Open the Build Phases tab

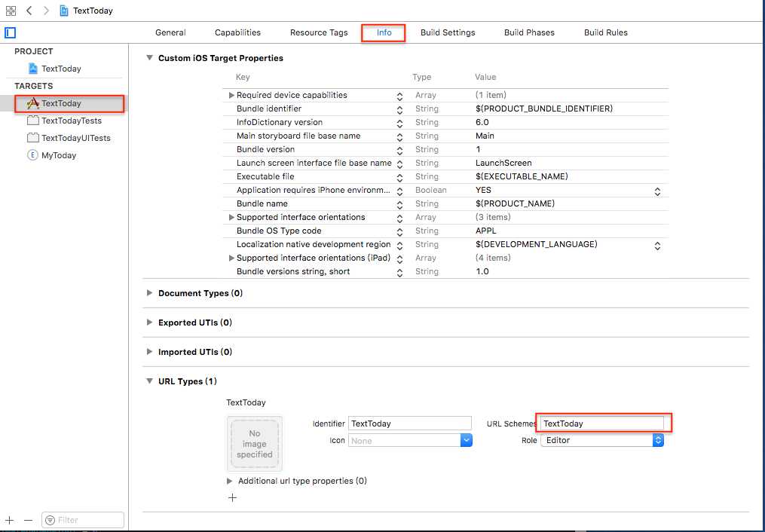pyautogui.click(x=529, y=32)
